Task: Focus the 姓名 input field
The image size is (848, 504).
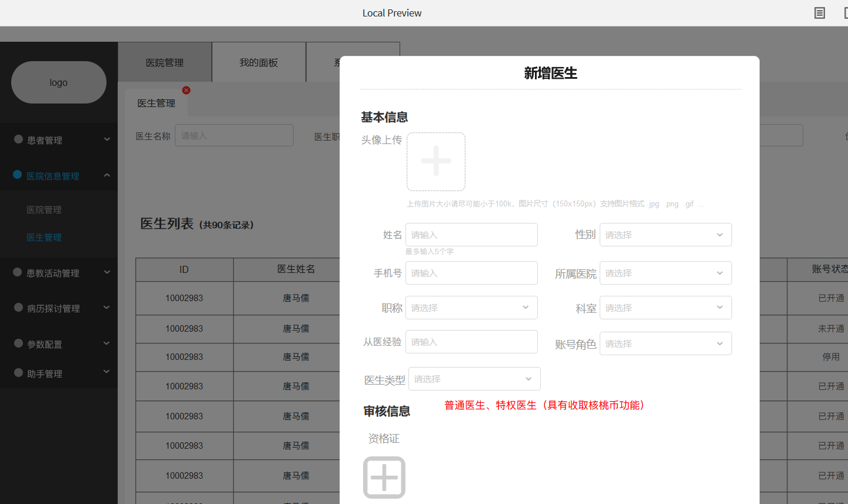Action: 471,235
